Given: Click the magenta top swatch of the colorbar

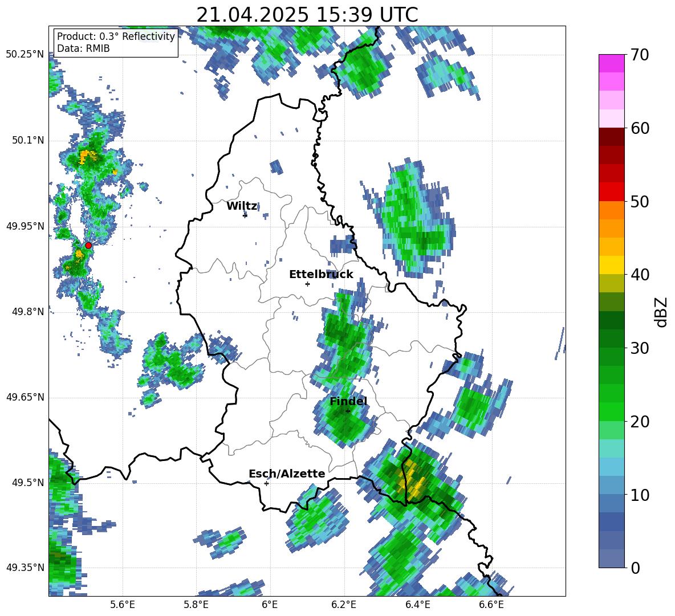Looking at the screenshot, I should [611, 63].
